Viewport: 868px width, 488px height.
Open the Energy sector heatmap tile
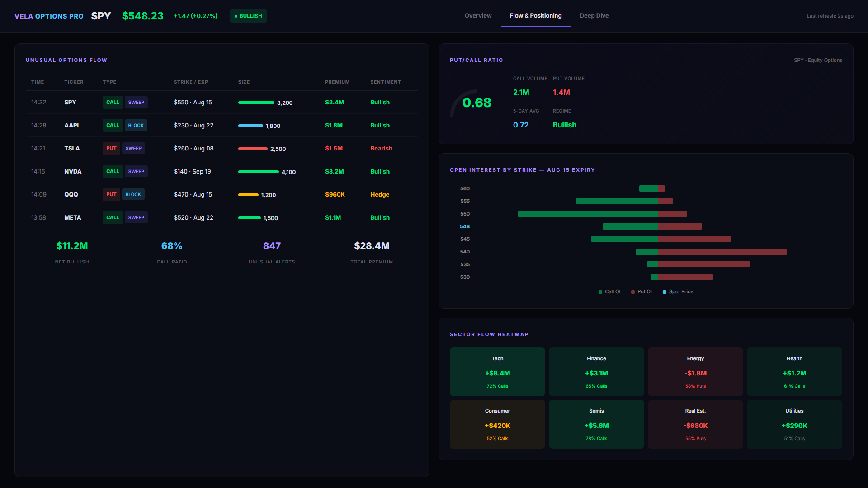[x=695, y=372]
